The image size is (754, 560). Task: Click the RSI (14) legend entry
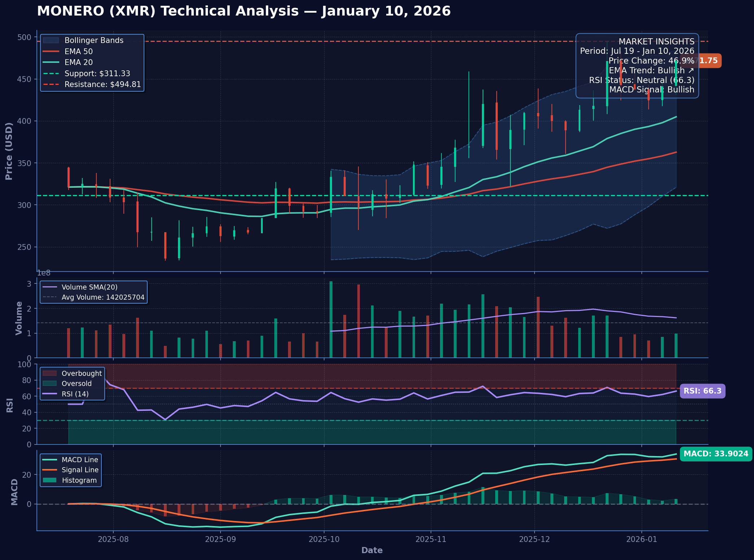coord(75,394)
